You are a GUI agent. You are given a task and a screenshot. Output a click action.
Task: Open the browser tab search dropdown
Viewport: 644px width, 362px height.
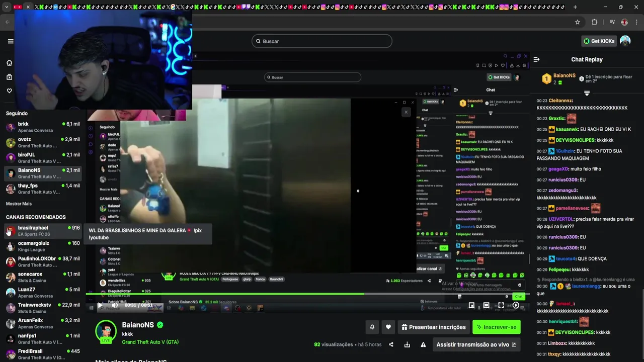click(x=7, y=7)
